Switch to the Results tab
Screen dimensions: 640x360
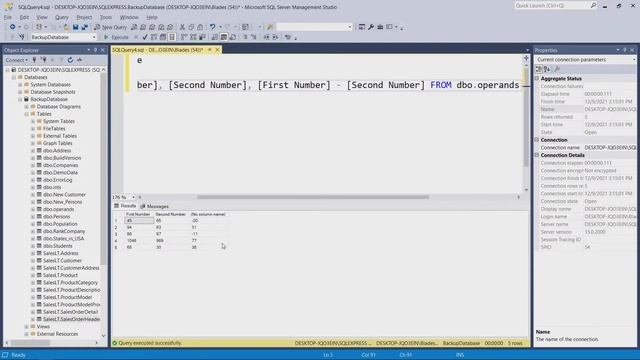pos(125,206)
